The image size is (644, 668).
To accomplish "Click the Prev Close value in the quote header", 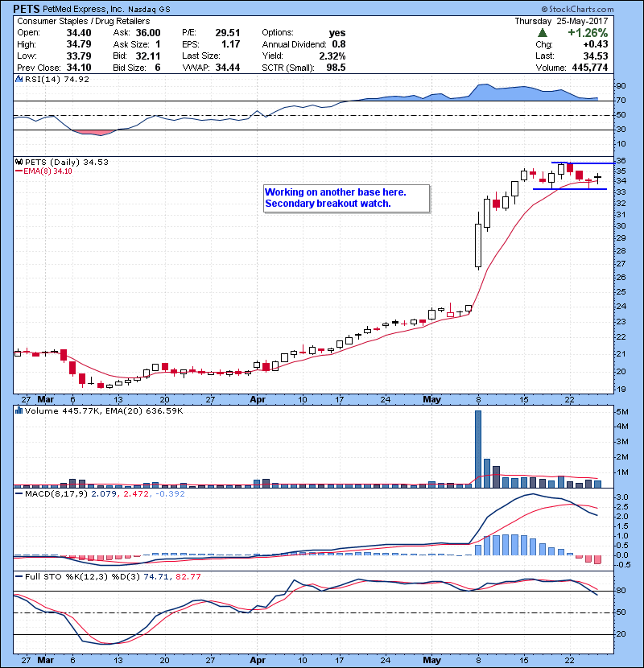I will [79, 68].
